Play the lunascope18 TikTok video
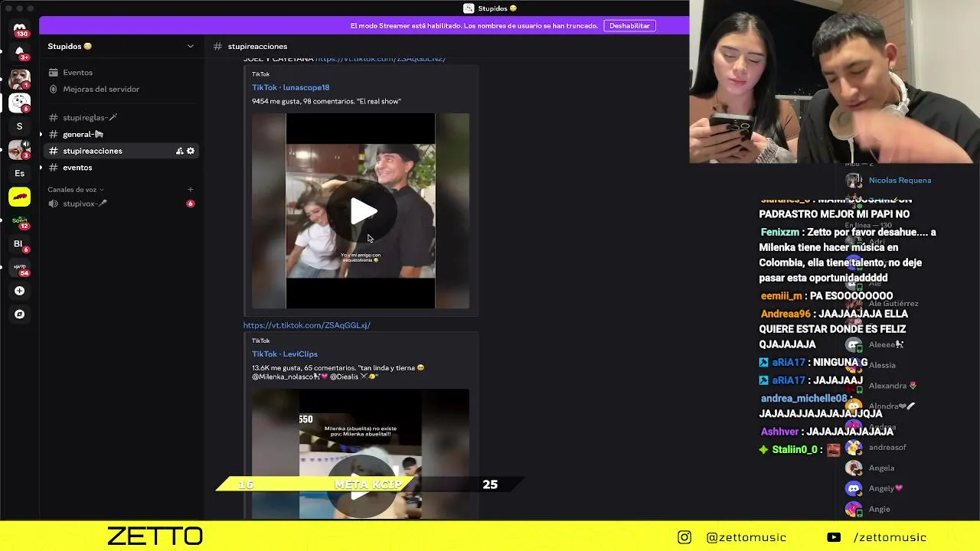980x551 pixels. [x=363, y=211]
